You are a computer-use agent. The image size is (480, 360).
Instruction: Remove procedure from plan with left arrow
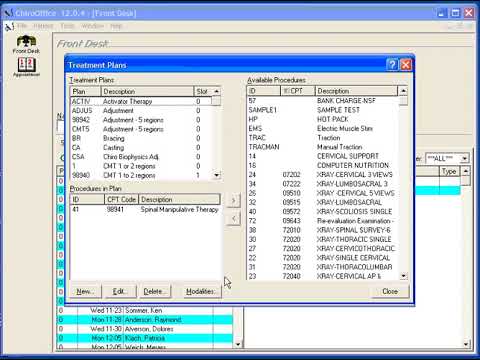click(233, 219)
